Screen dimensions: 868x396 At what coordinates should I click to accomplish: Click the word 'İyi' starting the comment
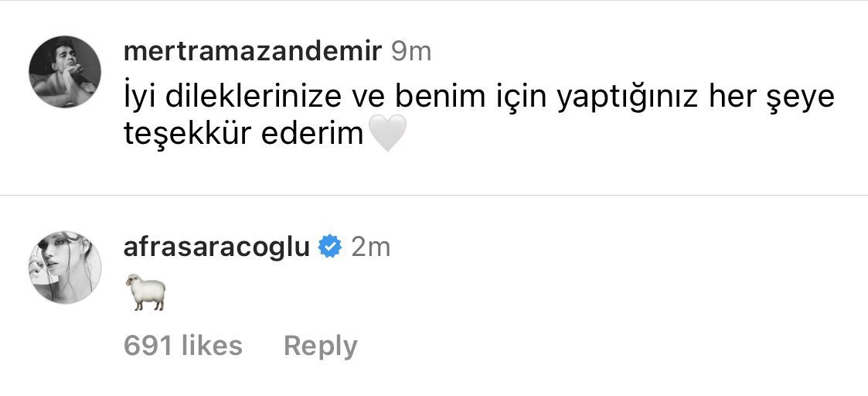(x=141, y=97)
